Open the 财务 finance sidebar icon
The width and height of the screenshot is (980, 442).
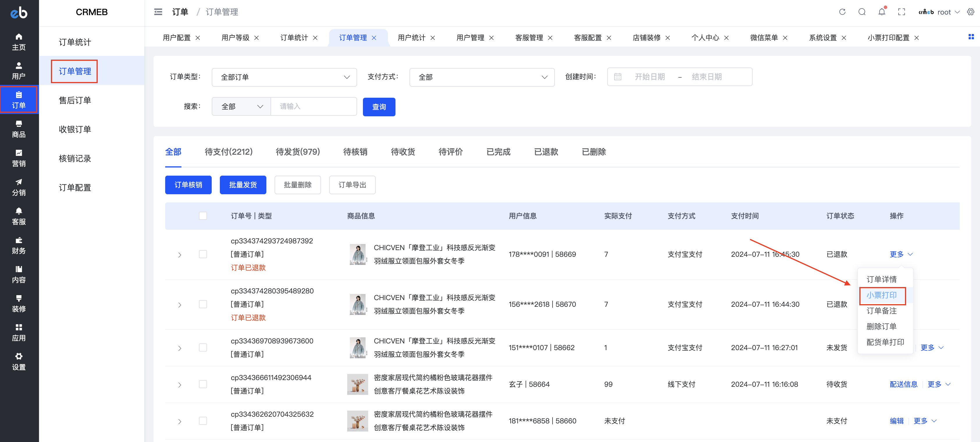(19, 245)
